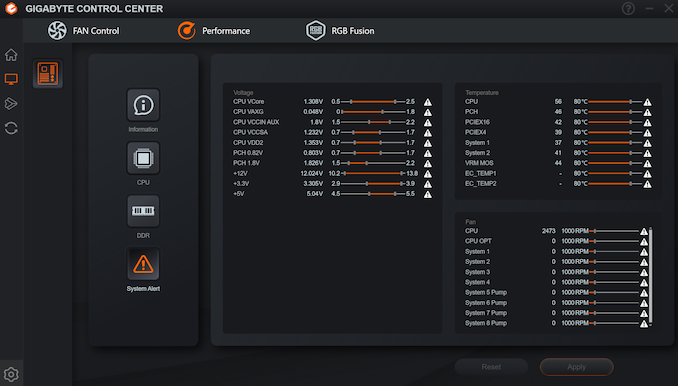The height and width of the screenshot is (386, 678).
Task: Go to the Home sidebar icon
Action: point(11,55)
